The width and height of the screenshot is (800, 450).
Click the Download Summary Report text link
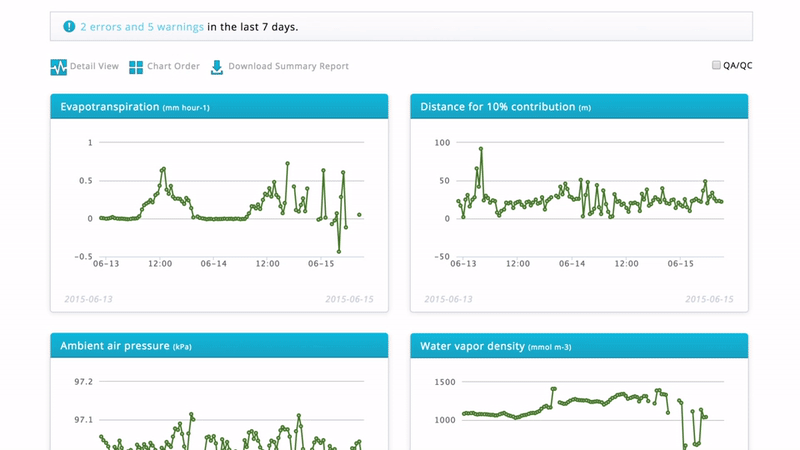pyautogui.click(x=288, y=67)
